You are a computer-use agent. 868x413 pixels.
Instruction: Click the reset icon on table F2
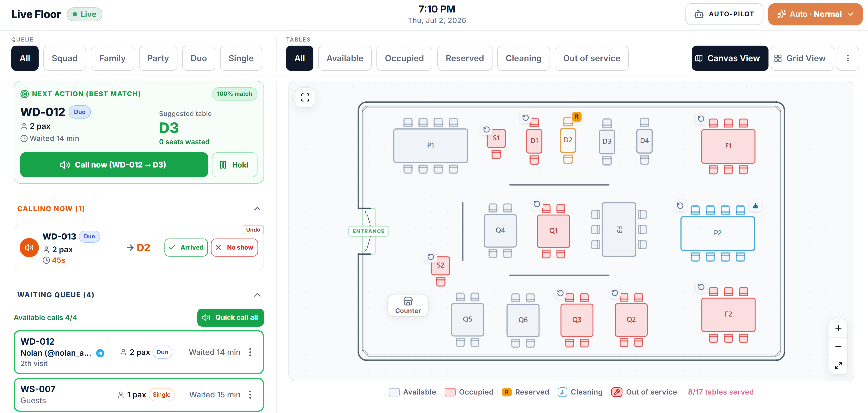[701, 287]
